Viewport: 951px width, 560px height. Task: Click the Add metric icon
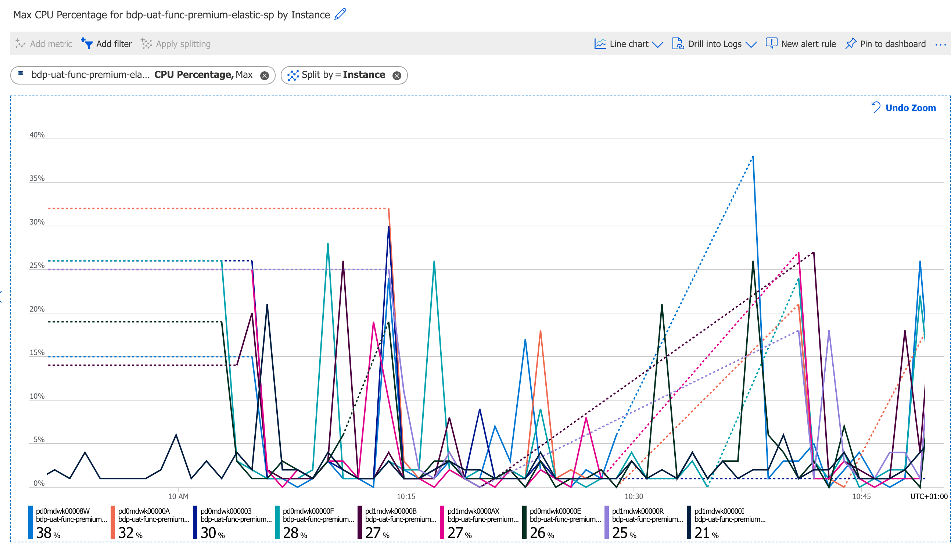20,43
